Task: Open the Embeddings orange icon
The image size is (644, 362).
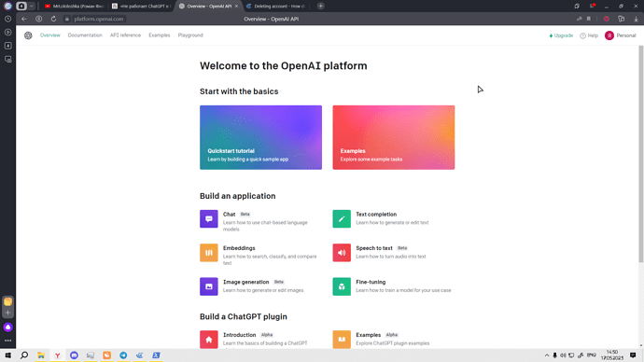Action: pyautogui.click(x=209, y=253)
